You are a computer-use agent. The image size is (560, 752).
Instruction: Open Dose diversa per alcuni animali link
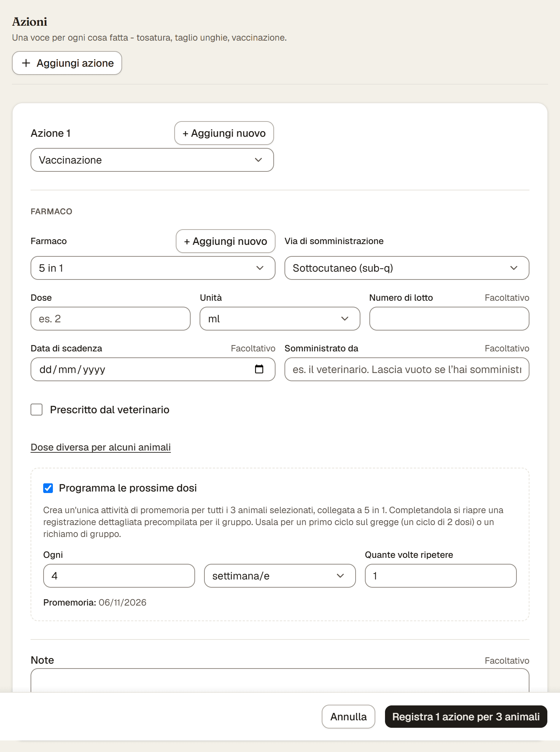click(101, 447)
